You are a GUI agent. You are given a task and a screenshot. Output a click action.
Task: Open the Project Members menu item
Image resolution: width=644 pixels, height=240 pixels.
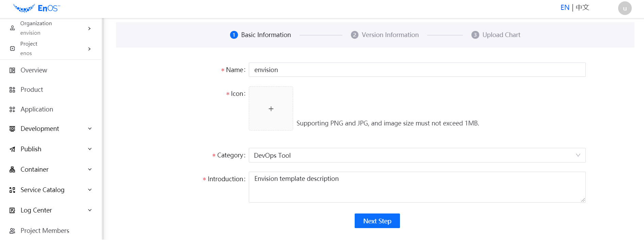click(51, 231)
